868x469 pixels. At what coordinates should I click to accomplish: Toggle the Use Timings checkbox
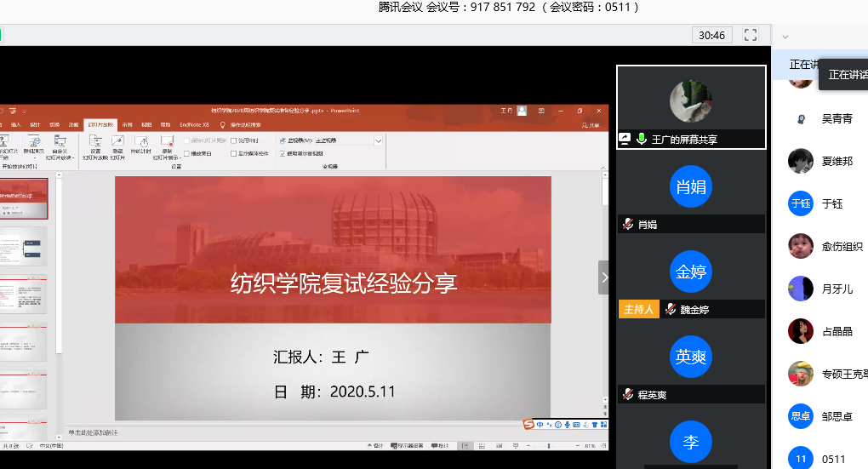coord(233,140)
